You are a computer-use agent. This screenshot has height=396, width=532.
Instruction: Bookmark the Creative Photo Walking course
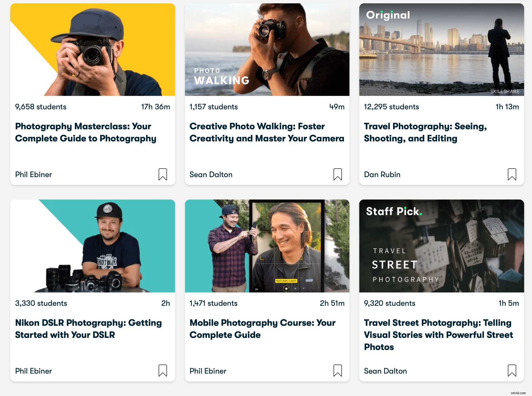[x=337, y=174]
